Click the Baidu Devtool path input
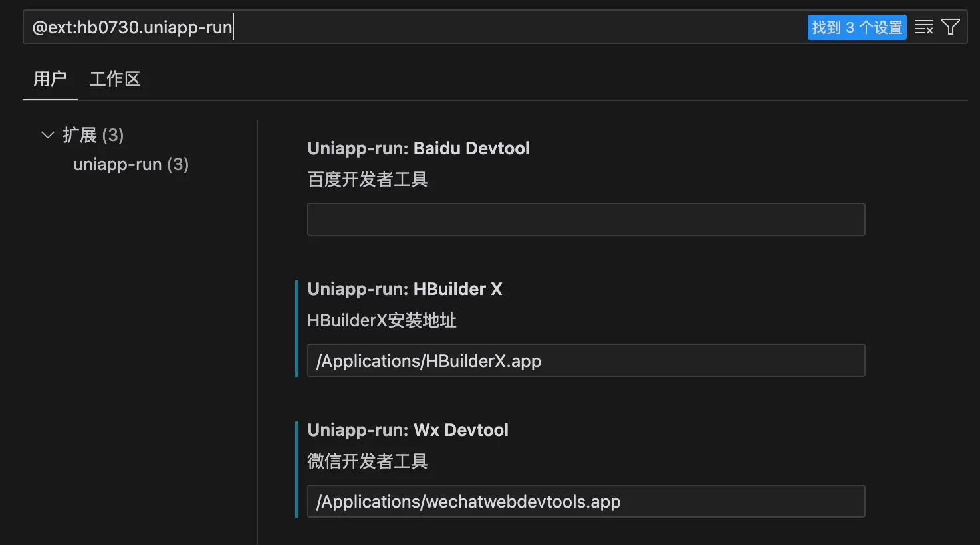 point(586,219)
